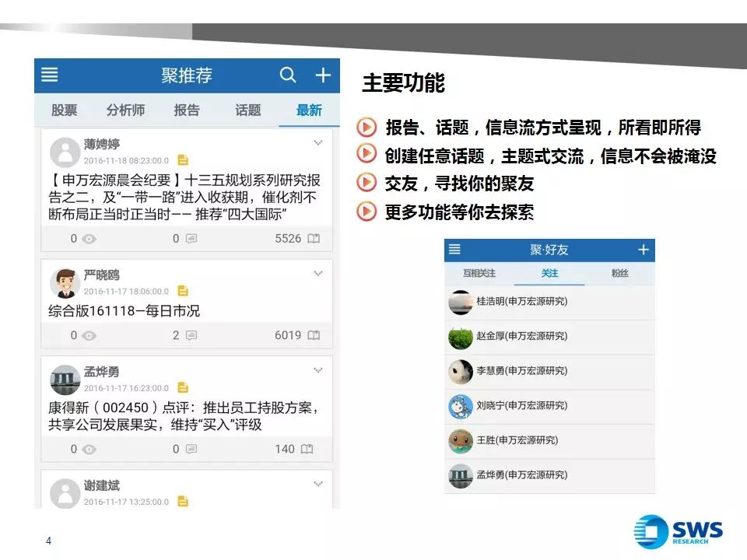
Task: Select friend 孟烨勇(申万宏源研究) in friends list
Action: (x=549, y=476)
